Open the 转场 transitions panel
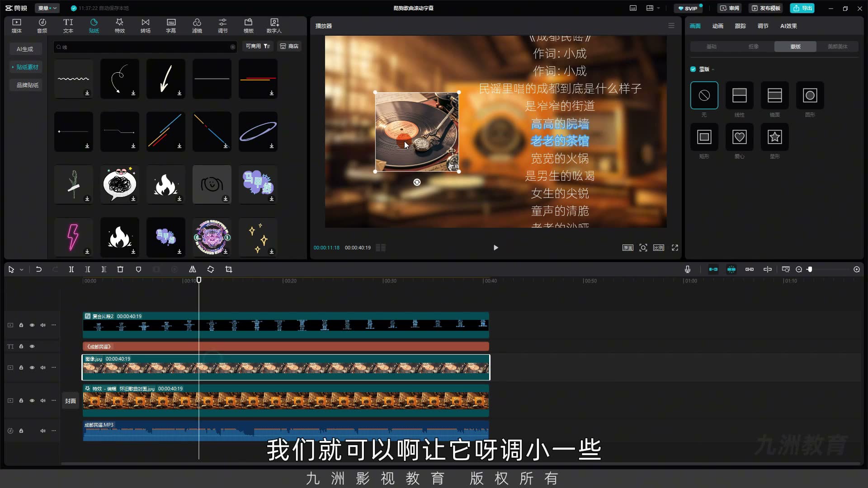Screen dimensions: 868x488 point(145,26)
